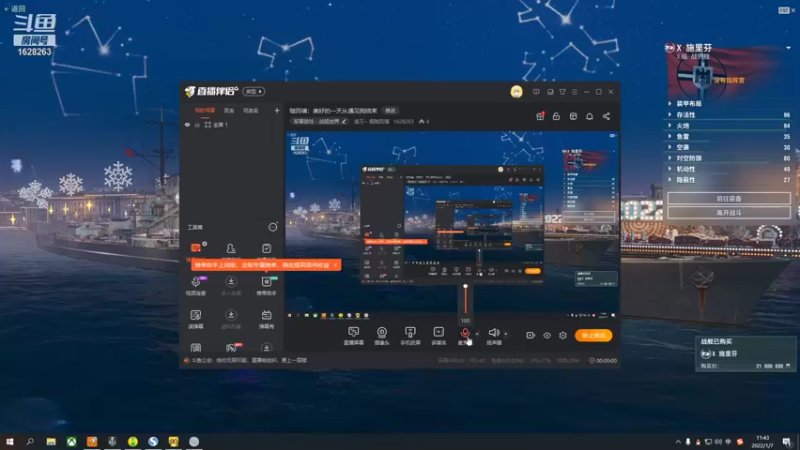Add a new scene with plus icon
800x450 pixels.
click(x=277, y=110)
